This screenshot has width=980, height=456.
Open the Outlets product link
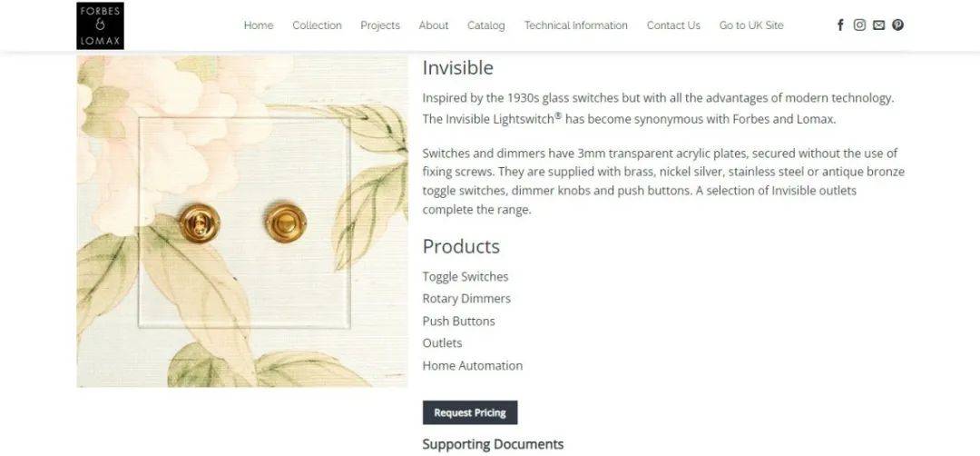click(443, 342)
